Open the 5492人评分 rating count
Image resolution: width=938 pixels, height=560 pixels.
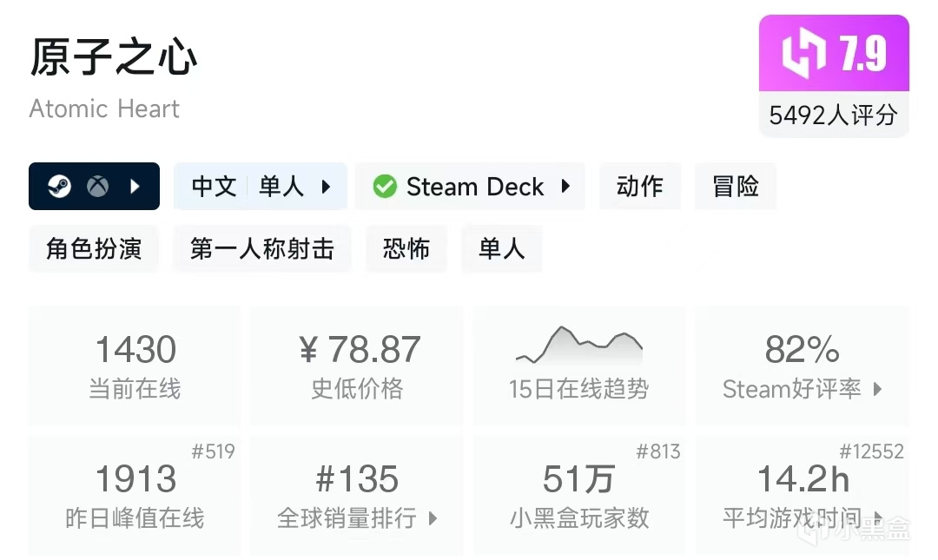[833, 115]
